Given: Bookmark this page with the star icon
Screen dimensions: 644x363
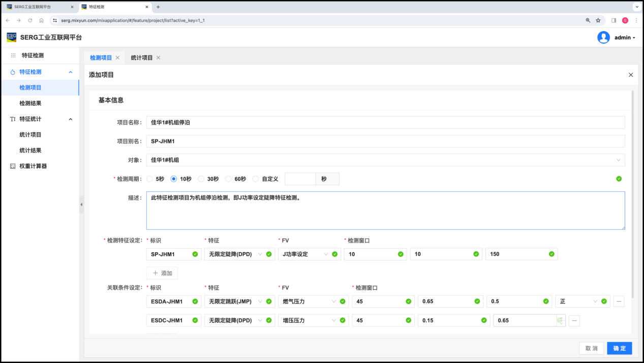Looking at the screenshot, I should coord(598,20).
